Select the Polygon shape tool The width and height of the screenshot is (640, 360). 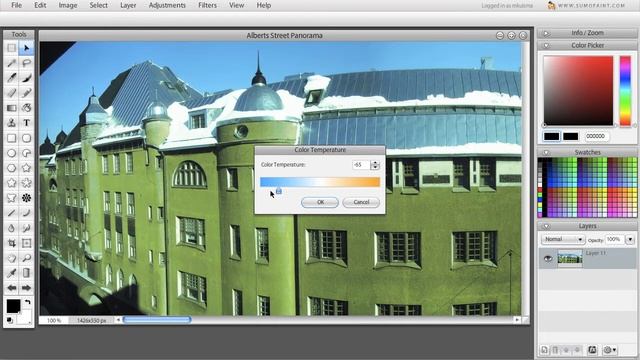[11, 168]
